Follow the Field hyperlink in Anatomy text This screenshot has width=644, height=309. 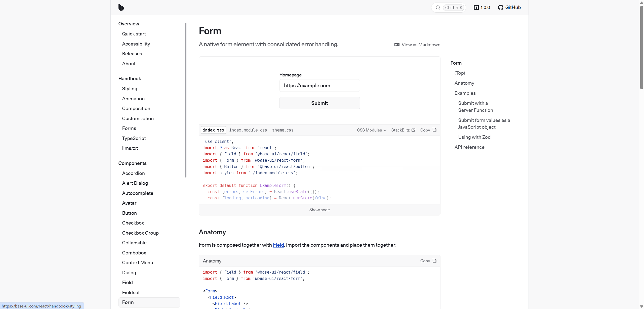point(278,245)
